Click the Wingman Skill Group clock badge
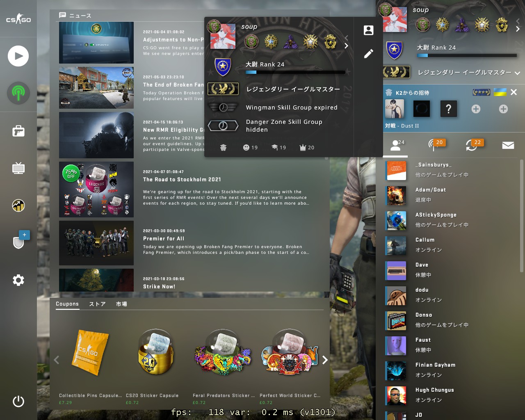The width and height of the screenshot is (525, 420). [223, 107]
